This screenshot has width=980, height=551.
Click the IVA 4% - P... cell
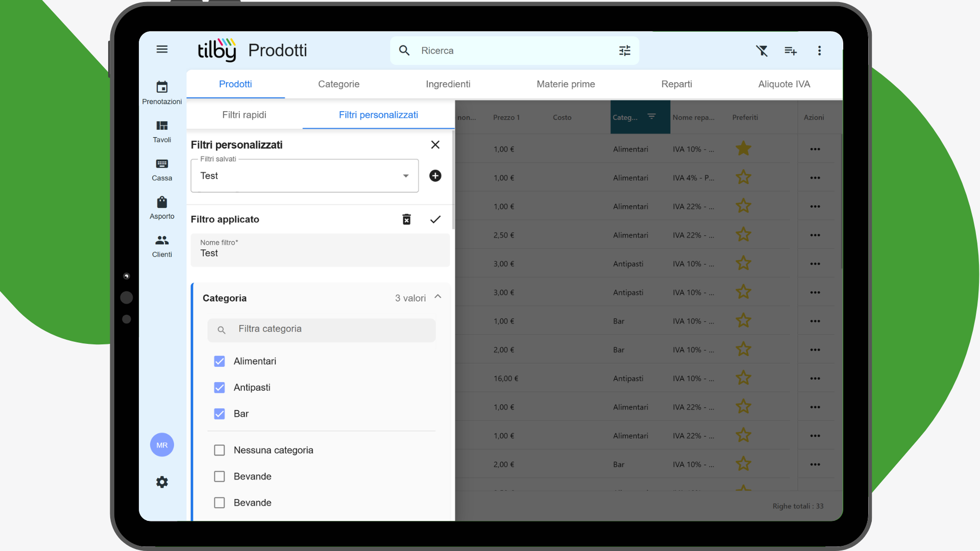point(693,178)
